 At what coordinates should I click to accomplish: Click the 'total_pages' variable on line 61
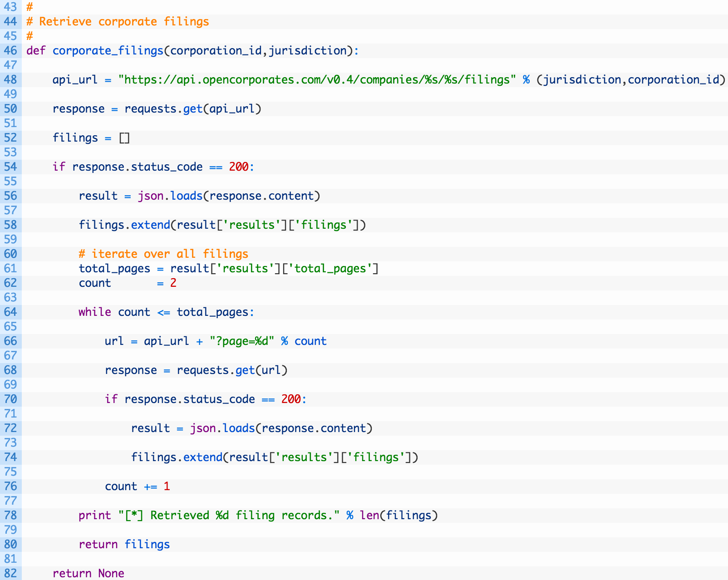(x=114, y=268)
